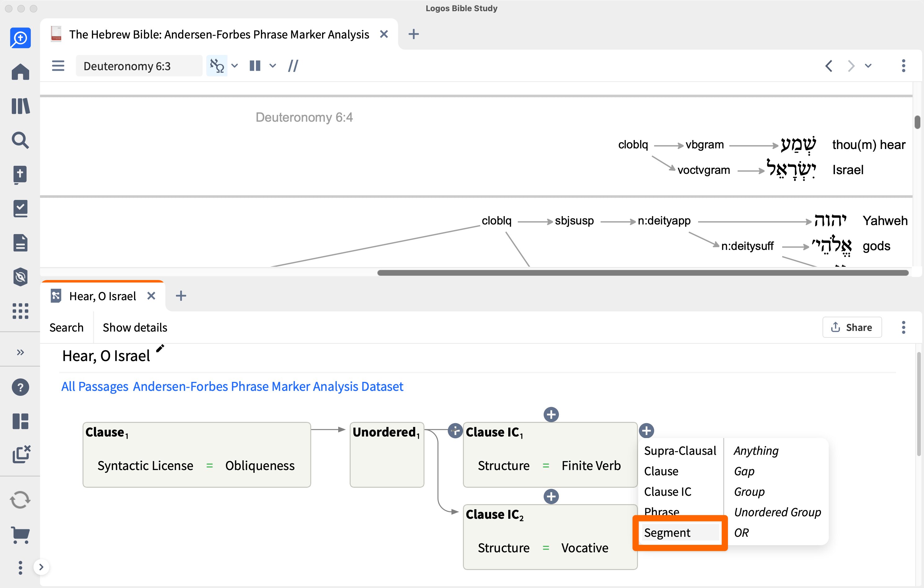Click the Search button in the syntax panel
This screenshot has height=588, width=924.
tap(66, 327)
